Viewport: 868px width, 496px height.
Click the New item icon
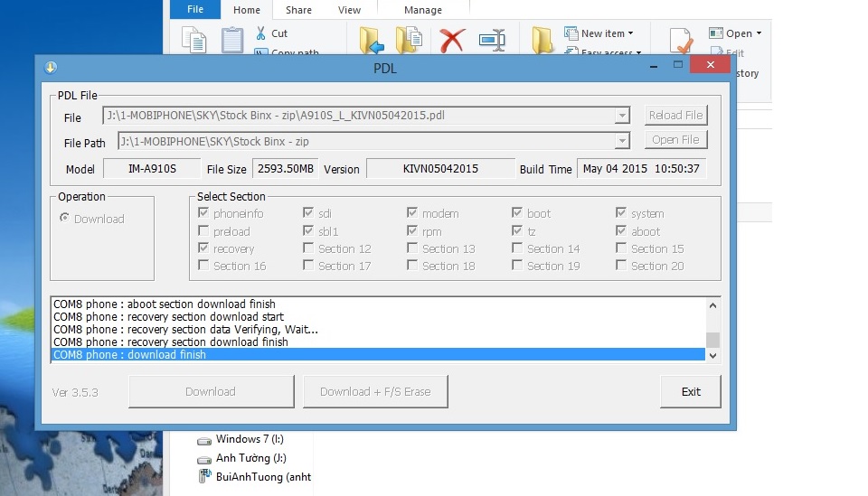[571, 33]
